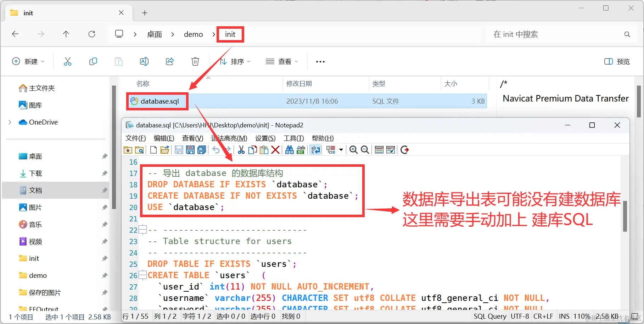Click the PC icon chevron in address bar

(x=135, y=34)
